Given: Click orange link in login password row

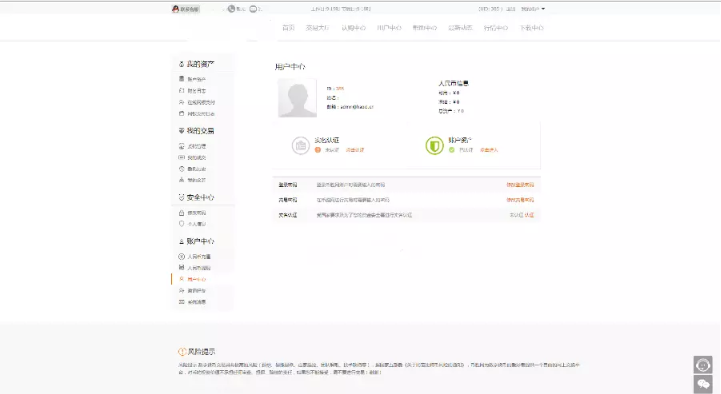Looking at the screenshot, I should (521, 185).
